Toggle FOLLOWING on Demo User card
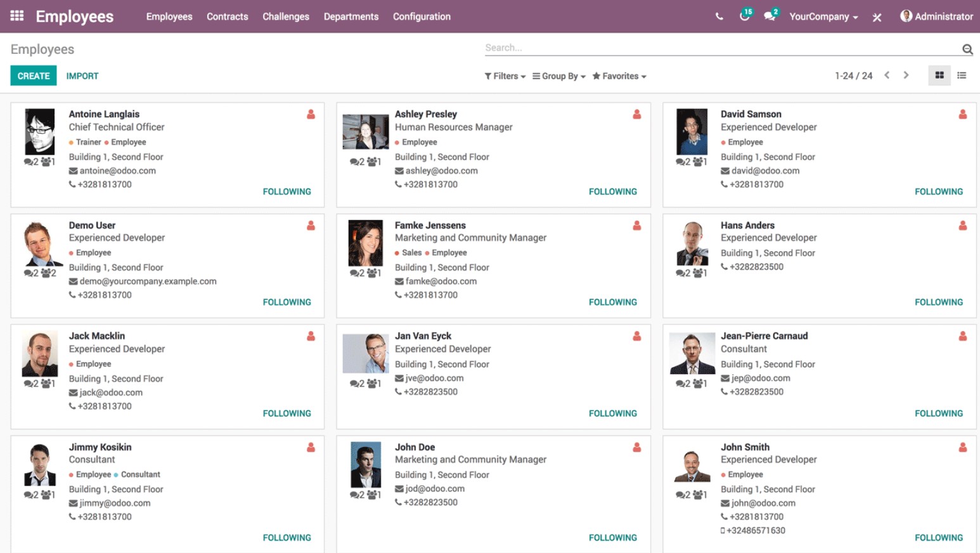The height and width of the screenshot is (553, 980). (x=287, y=303)
